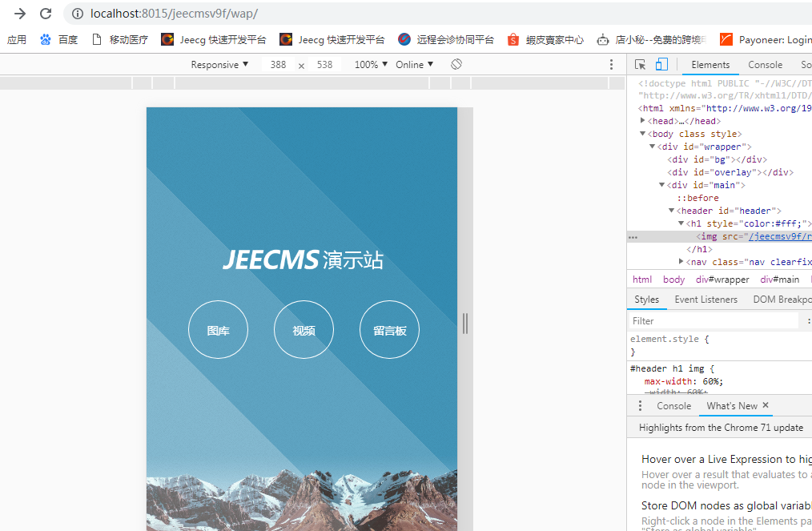Open the Responsive device dropdown
The height and width of the screenshot is (531, 812).
pyautogui.click(x=219, y=65)
